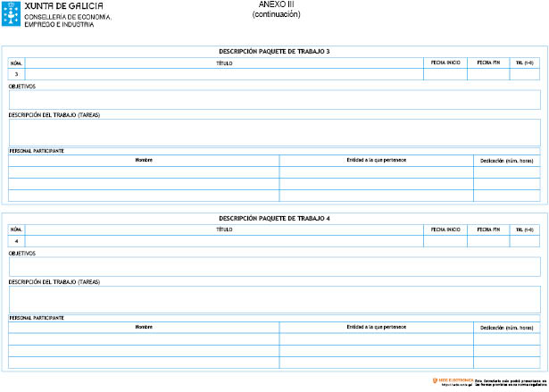This screenshot has height=392, width=549.
Task: Select first Dedicación cell in package 3 personnel table
Action: tap(507, 172)
